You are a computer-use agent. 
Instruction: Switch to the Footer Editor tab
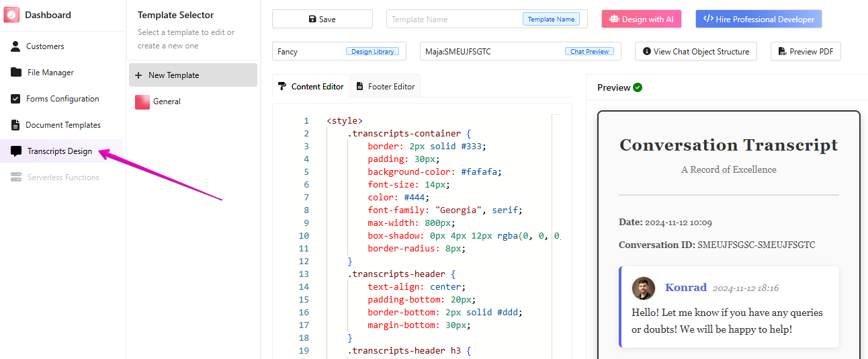(386, 86)
